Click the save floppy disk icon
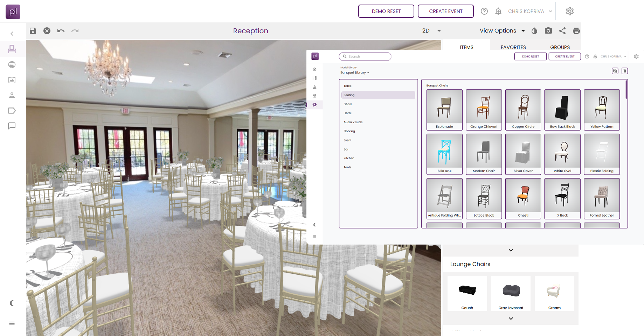This screenshot has height=336, width=644. (x=33, y=31)
